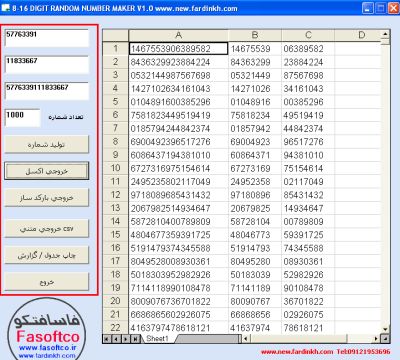Select cell containing 01857942
Viewport: 400px width, 360px height.
[x=255, y=128]
